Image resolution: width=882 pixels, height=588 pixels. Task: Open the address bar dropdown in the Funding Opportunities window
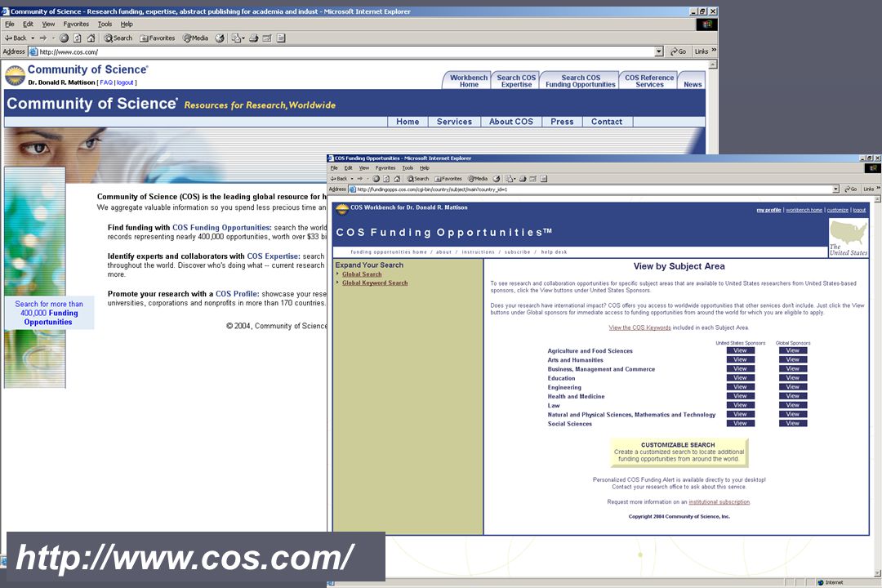click(x=836, y=189)
